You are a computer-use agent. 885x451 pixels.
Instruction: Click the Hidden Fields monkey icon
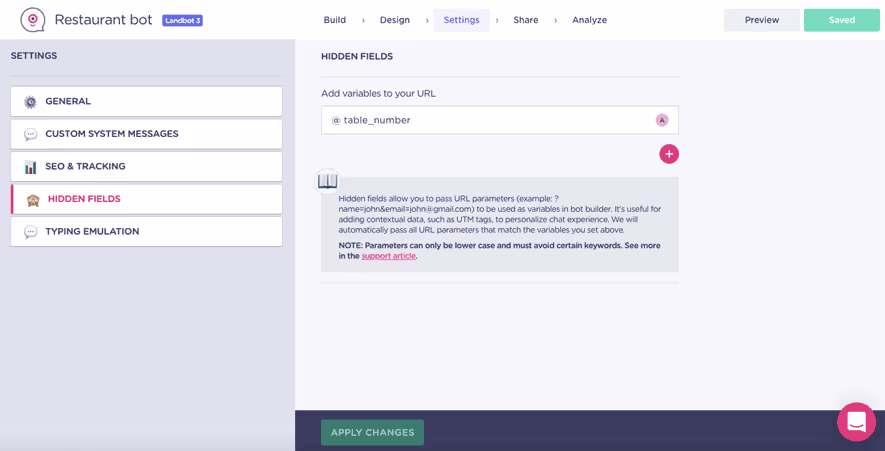(33, 199)
